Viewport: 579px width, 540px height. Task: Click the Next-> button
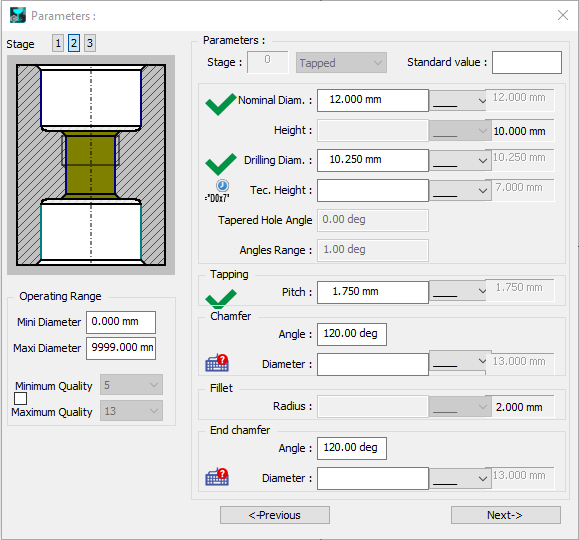(x=506, y=515)
